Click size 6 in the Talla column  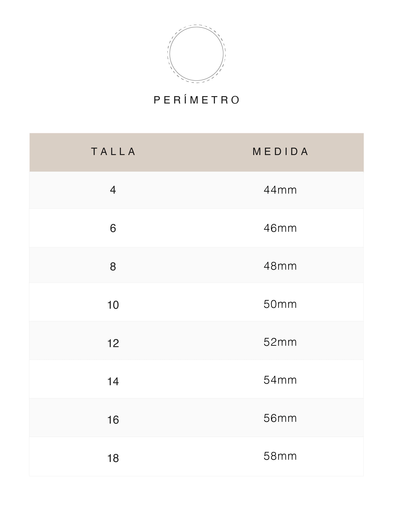pyautogui.click(x=113, y=228)
